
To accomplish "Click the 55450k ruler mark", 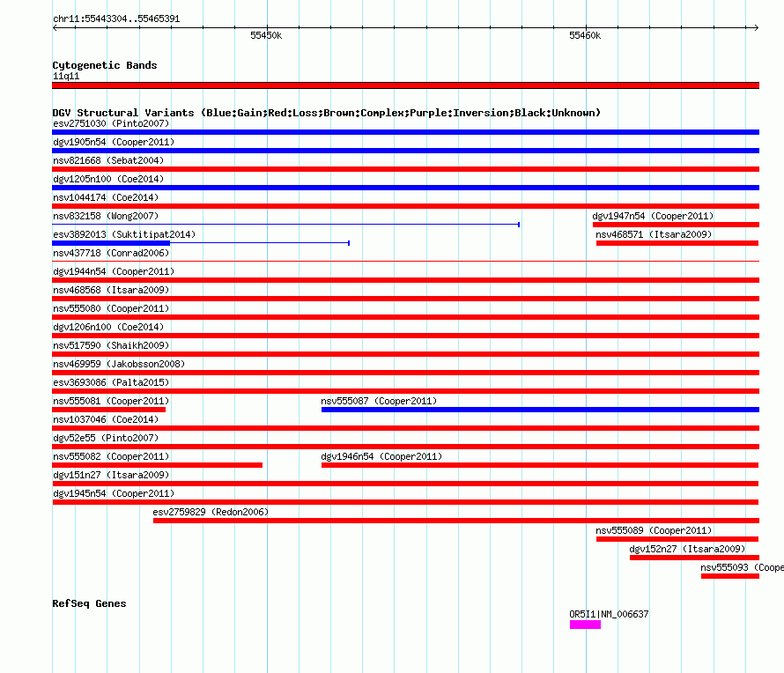I will click(266, 35).
